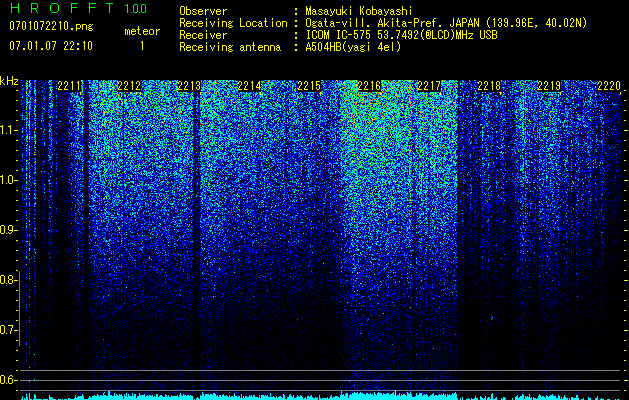Screen dimensions: 629x400
Task: Click the 0.7 frequency axis label
Action: coord(7,330)
